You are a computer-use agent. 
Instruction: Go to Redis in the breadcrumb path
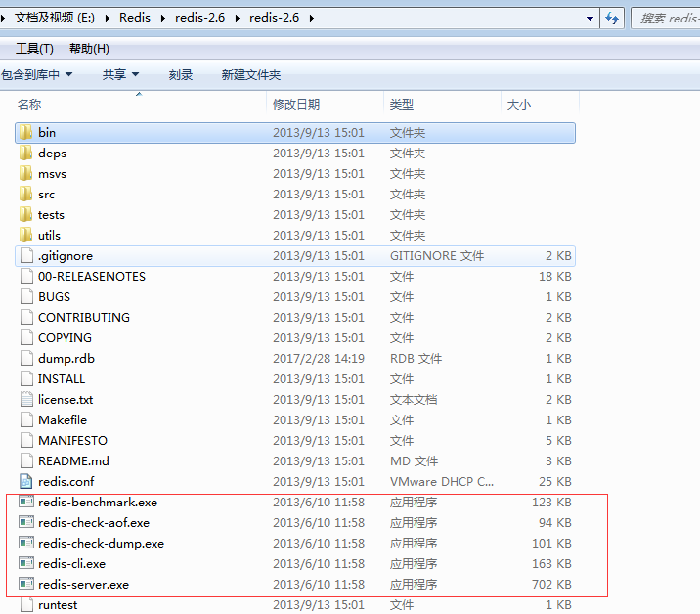135,18
